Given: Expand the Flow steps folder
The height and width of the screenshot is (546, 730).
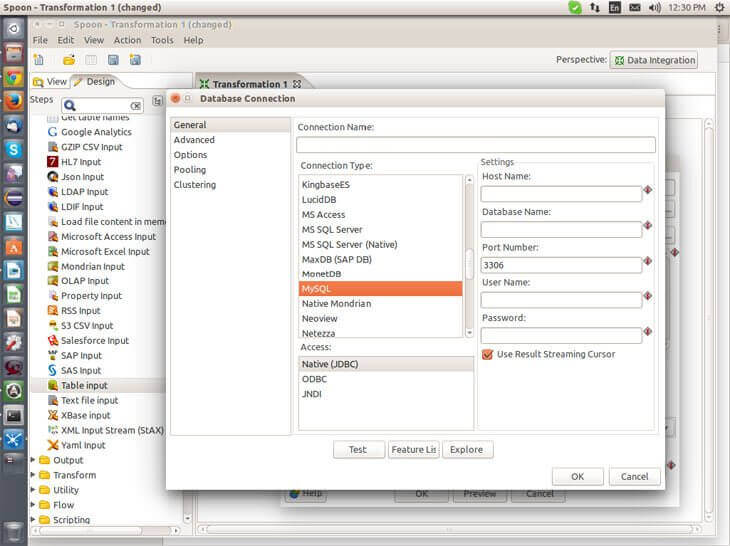Looking at the screenshot, I should [33, 505].
